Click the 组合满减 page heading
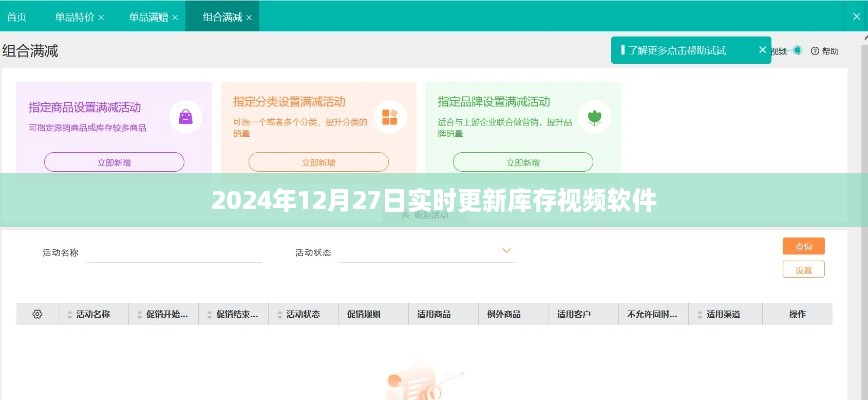 [30, 51]
